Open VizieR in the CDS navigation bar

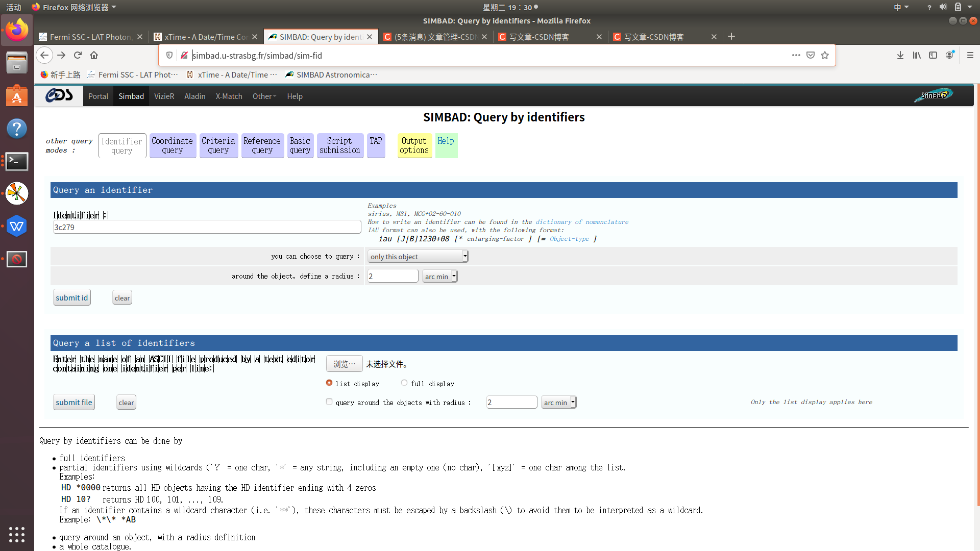[164, 96]
